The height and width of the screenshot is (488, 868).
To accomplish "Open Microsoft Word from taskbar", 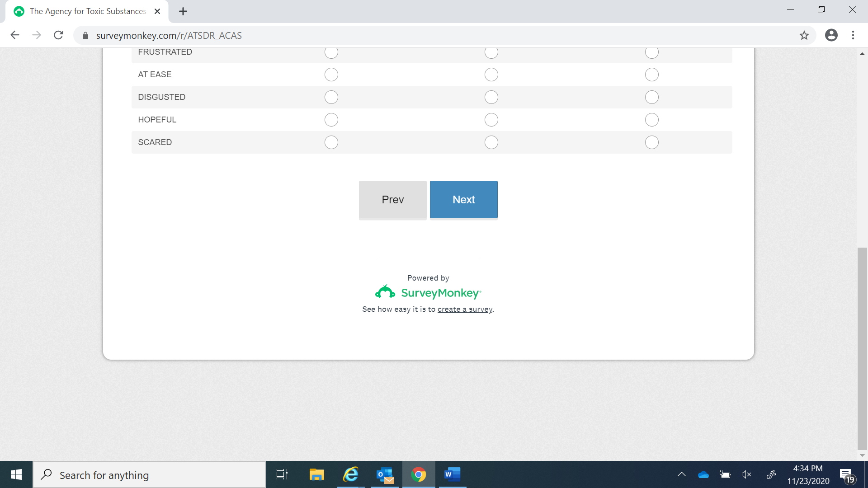I will 452,474.
